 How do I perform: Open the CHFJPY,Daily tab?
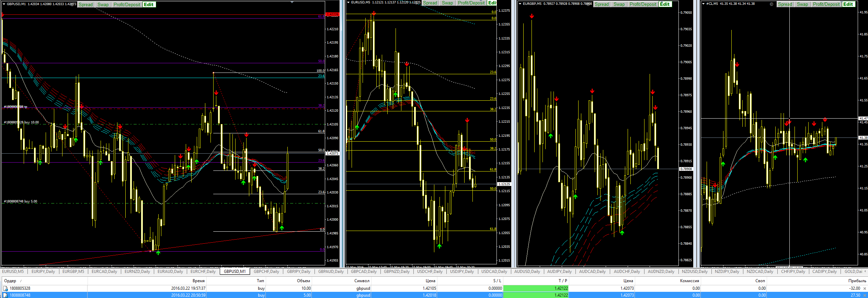tap(793, 272)
